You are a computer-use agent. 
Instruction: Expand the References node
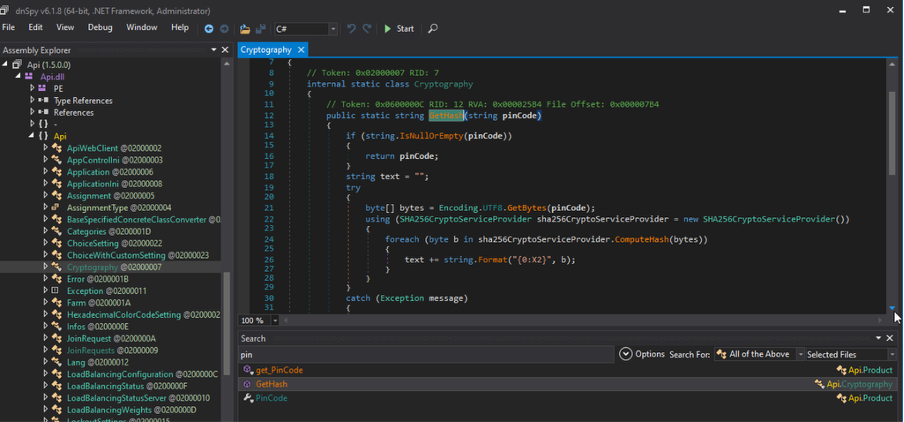coord(32,112)
